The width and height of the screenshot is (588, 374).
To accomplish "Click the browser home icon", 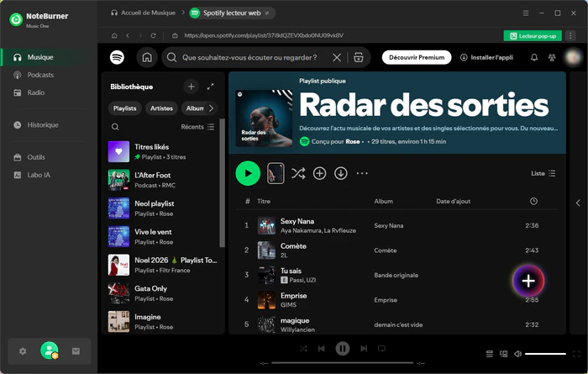I will click(x=114, y=35).
